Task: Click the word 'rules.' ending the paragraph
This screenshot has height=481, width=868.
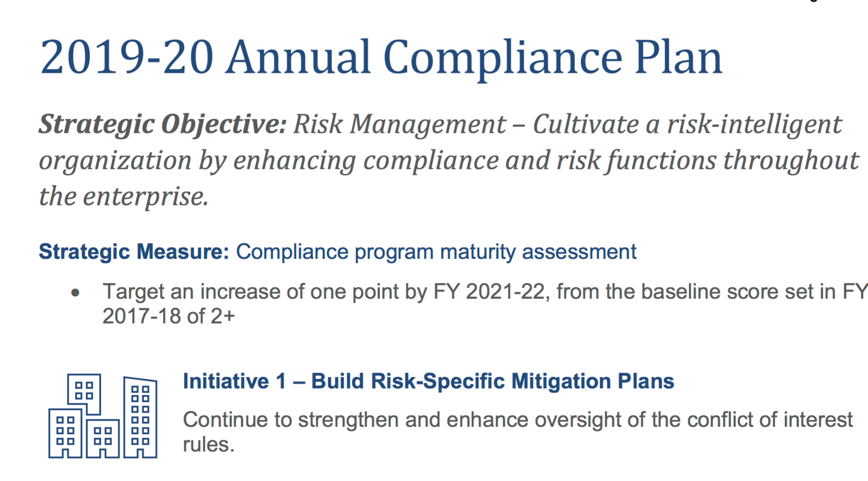Action: (x=209, y=445)
